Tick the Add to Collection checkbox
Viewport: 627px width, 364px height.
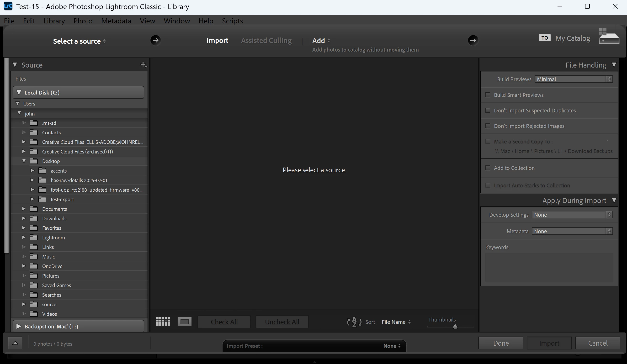(488, 168)
